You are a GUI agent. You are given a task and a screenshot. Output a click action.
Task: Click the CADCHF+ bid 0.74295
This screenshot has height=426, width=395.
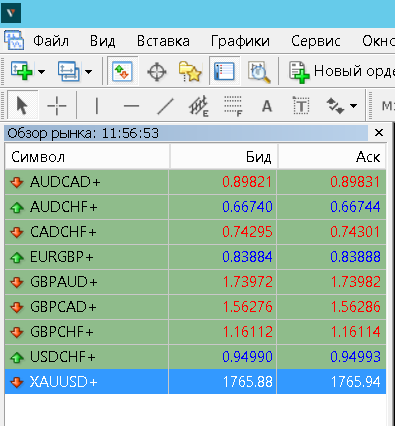pos(247,232)
